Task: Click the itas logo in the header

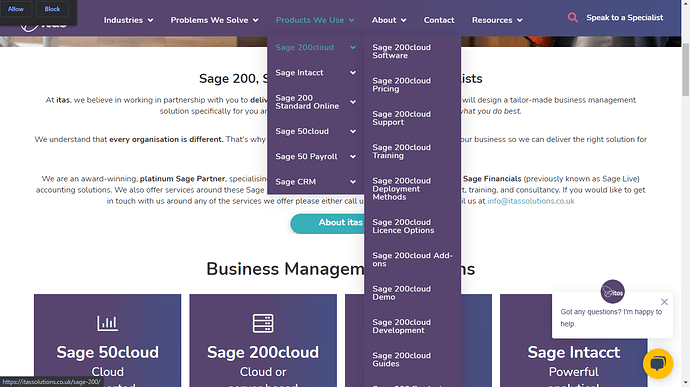Action: tap(43, 26)
